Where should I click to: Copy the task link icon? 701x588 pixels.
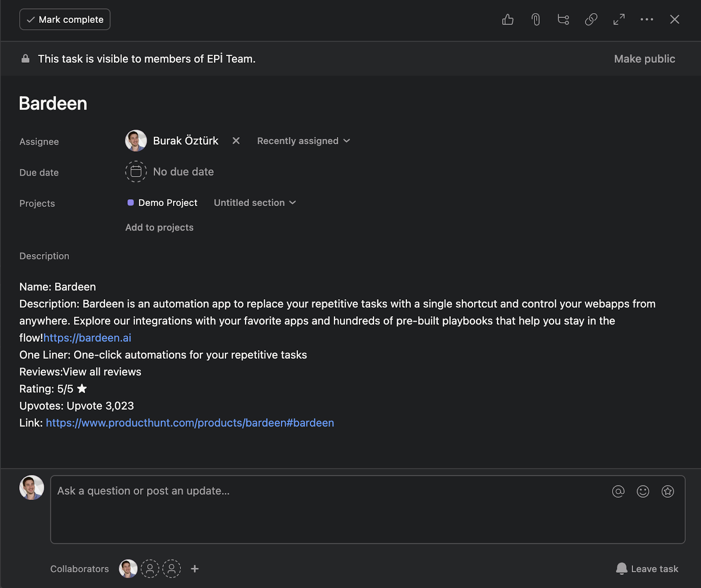pyautogui.click(x=591, y=19)
